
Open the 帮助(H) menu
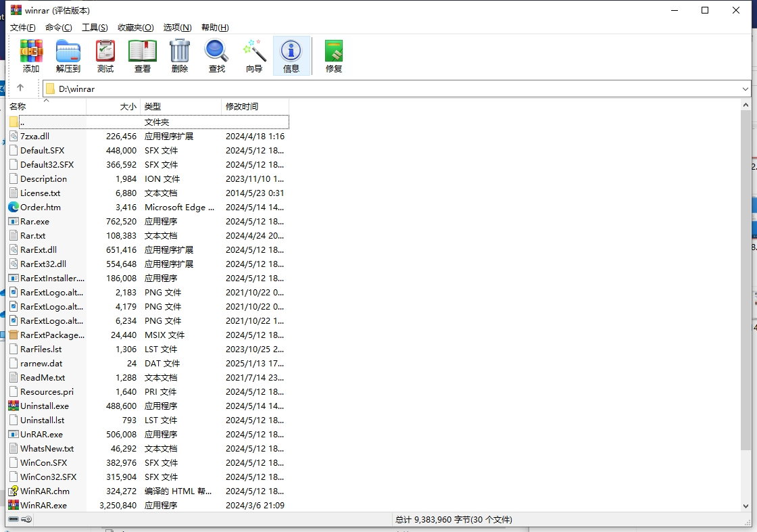(x=215, y=28)
